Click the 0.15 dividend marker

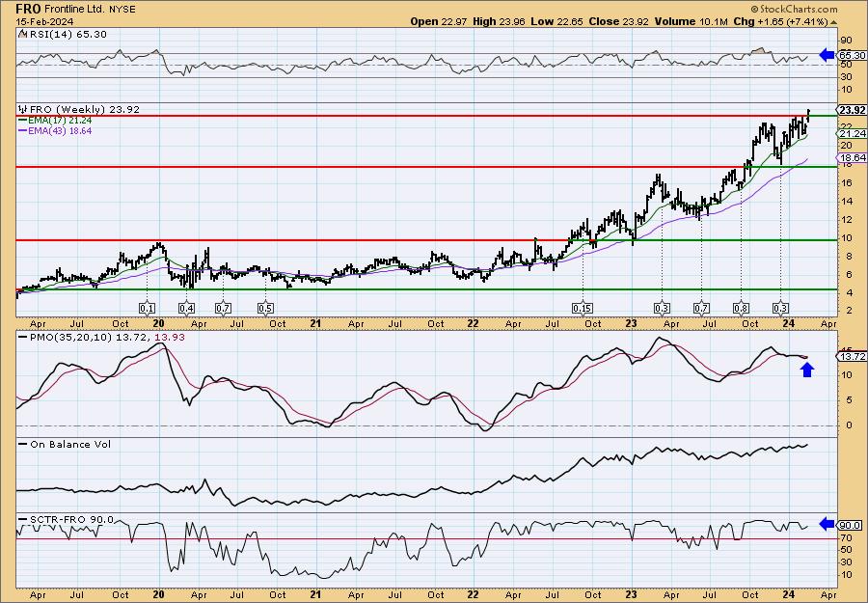click(x=583, y=308)
